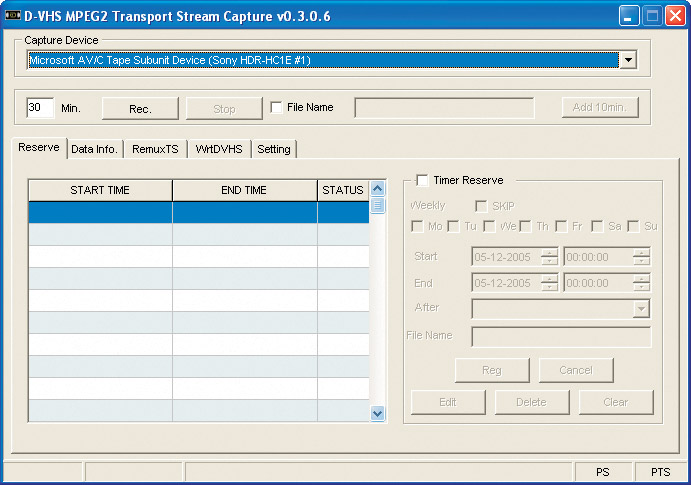Image resolution: width=691 pixels, height=485 pixels.
Task: Open the Capture Device dropdown
Action: [628, 60]
